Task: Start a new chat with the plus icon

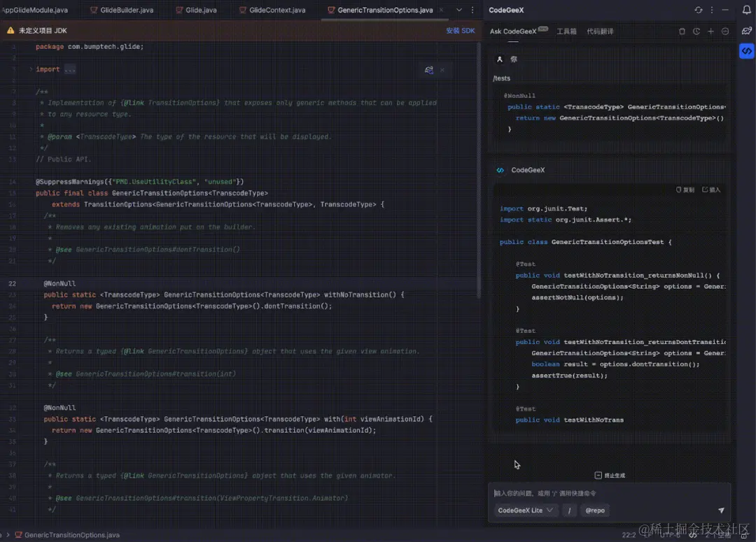Action: click(710, 31)
